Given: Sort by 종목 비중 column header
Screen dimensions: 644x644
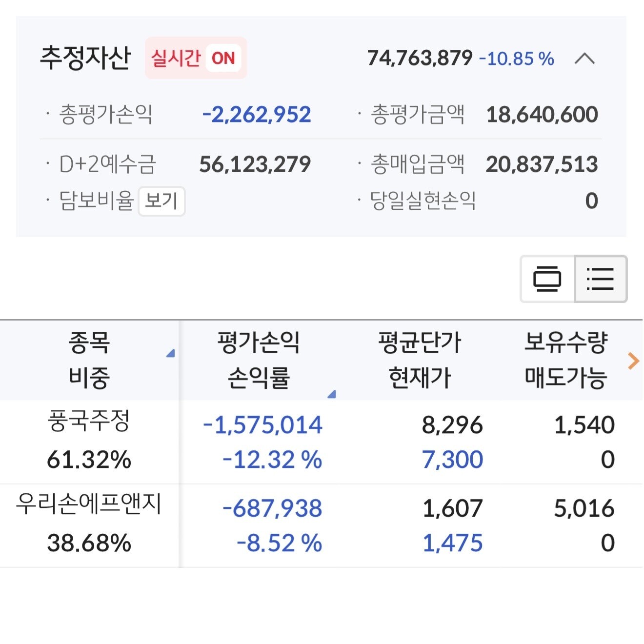Looking at the screenshot, I should click(89, 360).
